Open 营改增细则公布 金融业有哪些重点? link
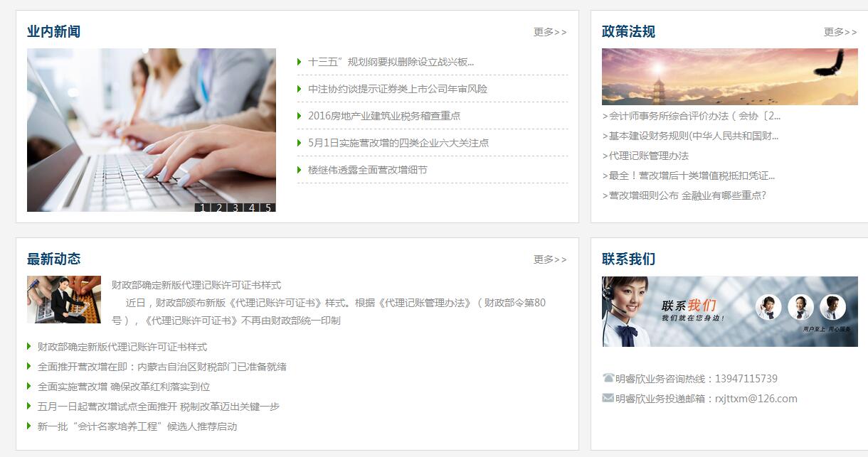This screenshot has height=457, width=868. (x=684, y=195)
